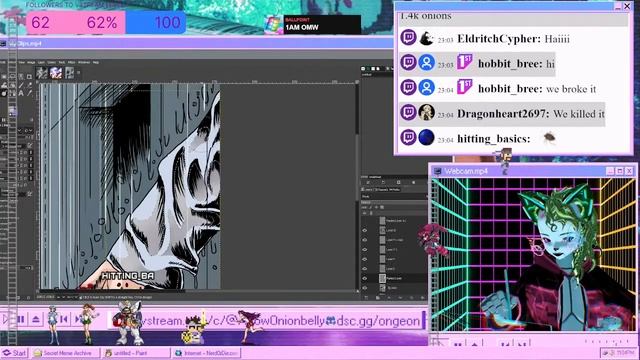
Task: Click the "1AM OMW" now-playing banner
Action: (x=322, y=24)
